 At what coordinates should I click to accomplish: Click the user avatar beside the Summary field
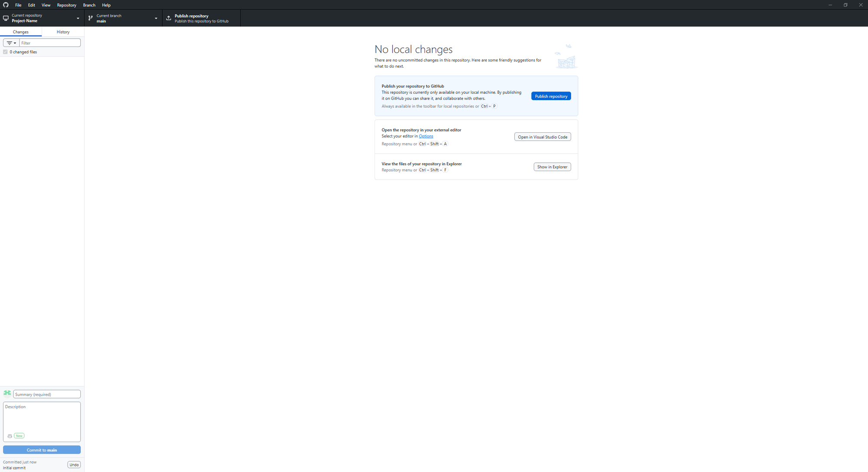7,393
